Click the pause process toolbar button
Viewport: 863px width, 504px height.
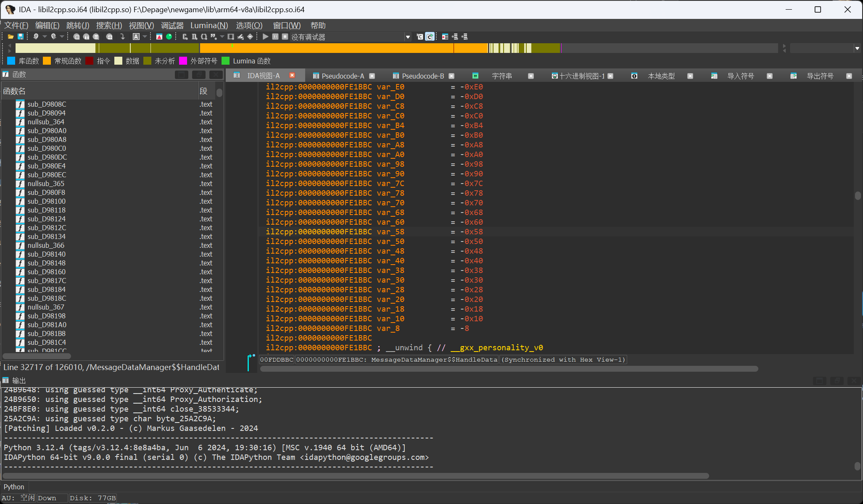275,37
